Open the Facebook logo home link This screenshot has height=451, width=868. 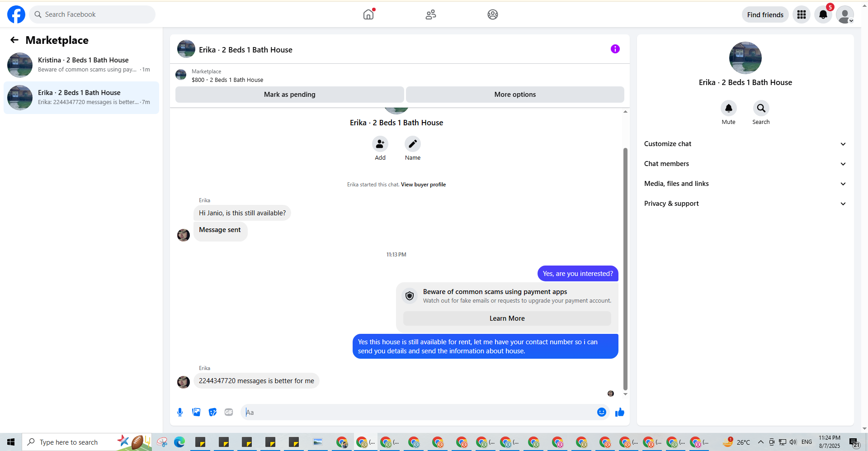click(16, 14)
